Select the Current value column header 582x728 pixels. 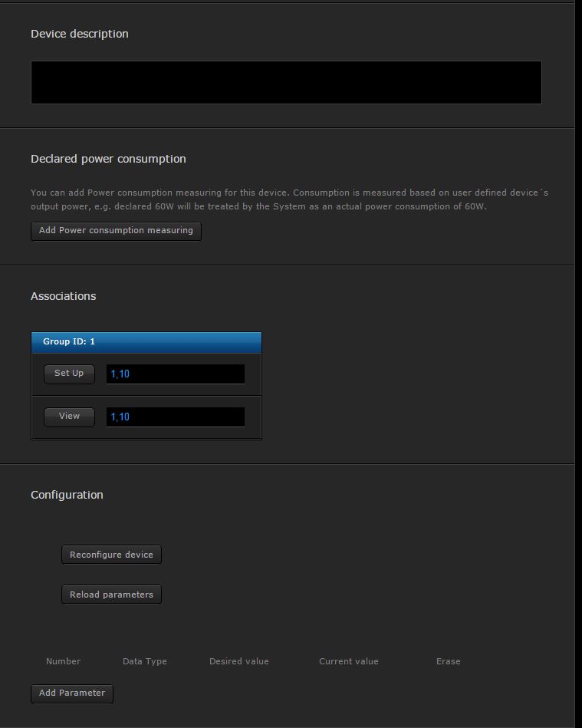(x=348, y=661)
